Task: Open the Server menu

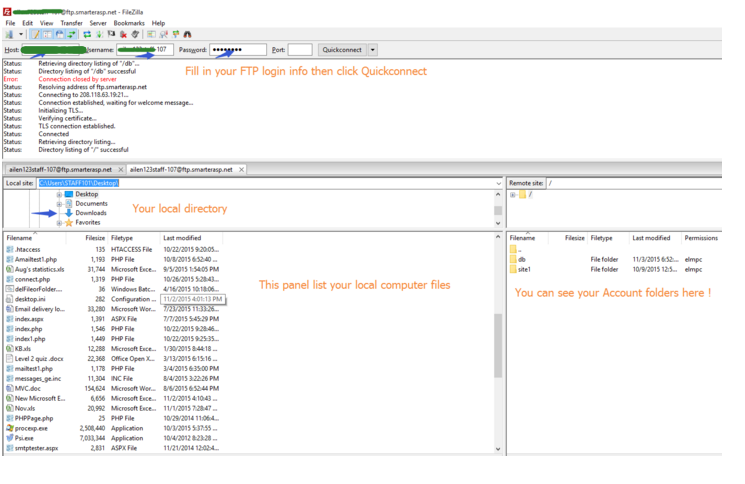Action: 98,23
